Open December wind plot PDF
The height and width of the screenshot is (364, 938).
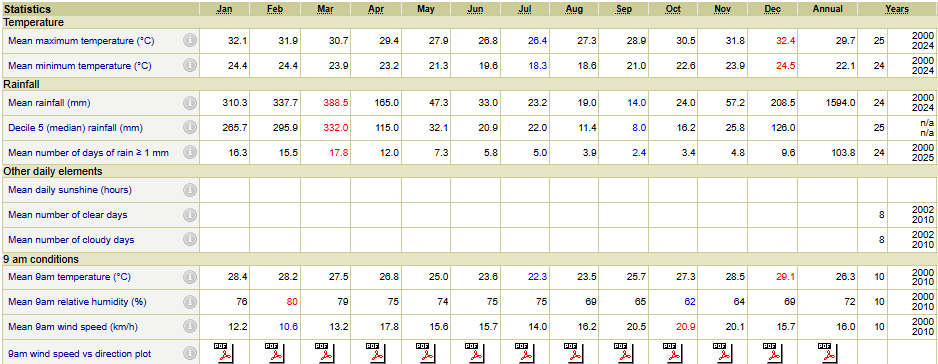click(x=773, y=353)
